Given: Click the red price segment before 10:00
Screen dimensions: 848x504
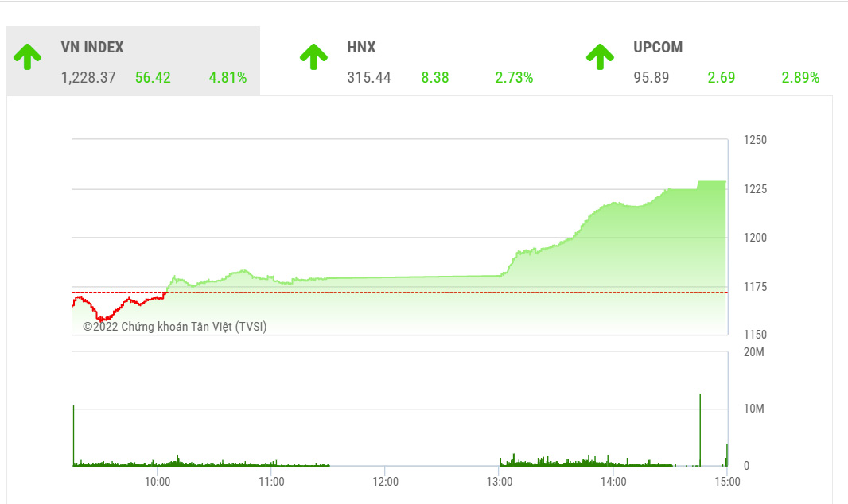Looking at the screenshot, I should (119, 307).
